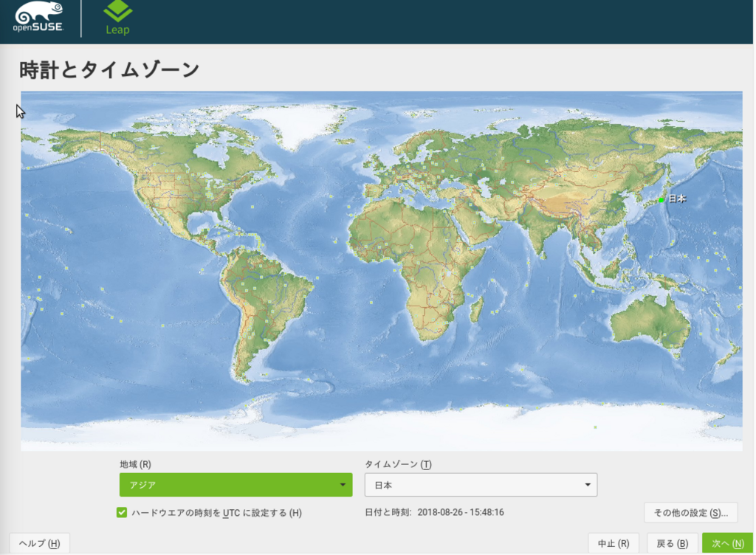Click the 時計とタイムゾーン heading

(x=109, y=70)
